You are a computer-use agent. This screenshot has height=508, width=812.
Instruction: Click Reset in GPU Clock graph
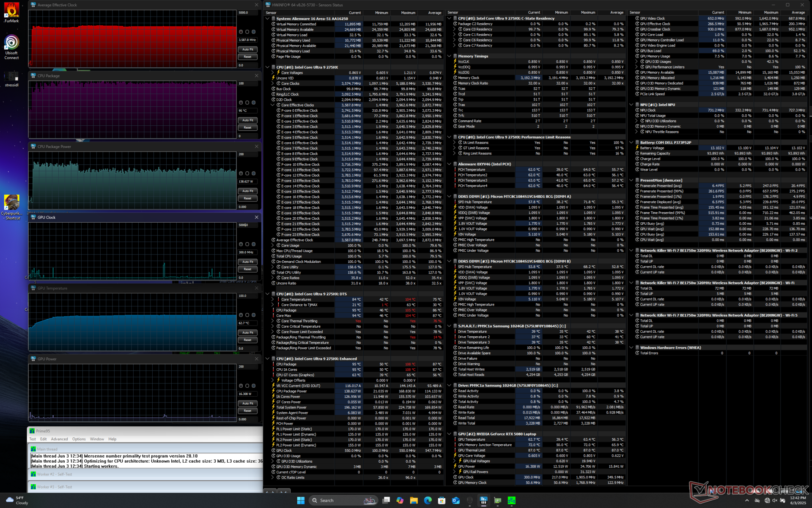point(248,269)
